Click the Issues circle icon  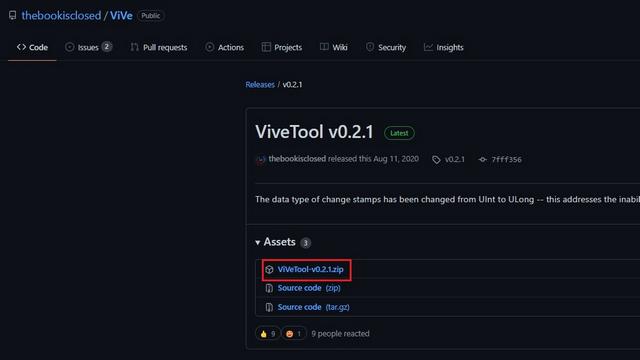(70, 47)
